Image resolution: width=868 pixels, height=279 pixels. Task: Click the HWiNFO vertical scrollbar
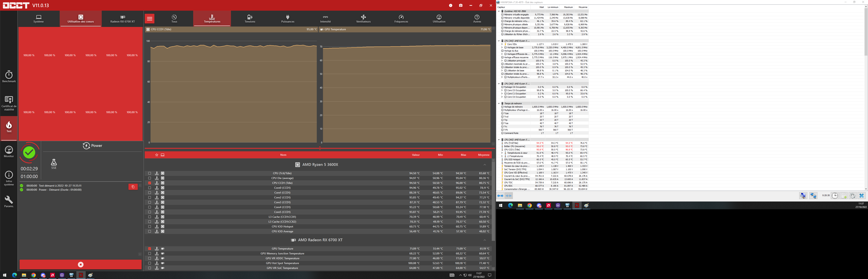[x=866, y=32]
